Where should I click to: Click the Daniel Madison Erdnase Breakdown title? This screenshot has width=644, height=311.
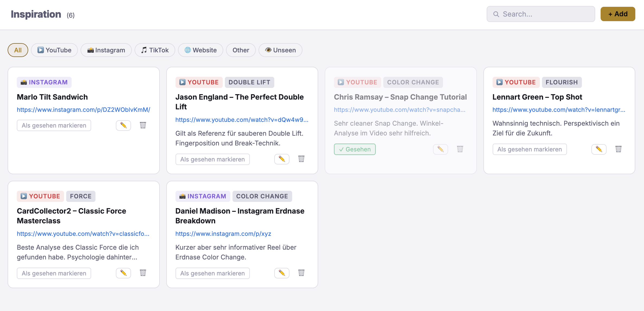240,216
